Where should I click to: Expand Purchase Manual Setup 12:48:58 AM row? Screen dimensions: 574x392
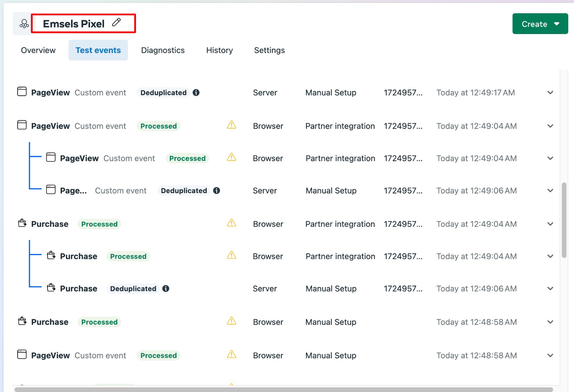[550, 322]
